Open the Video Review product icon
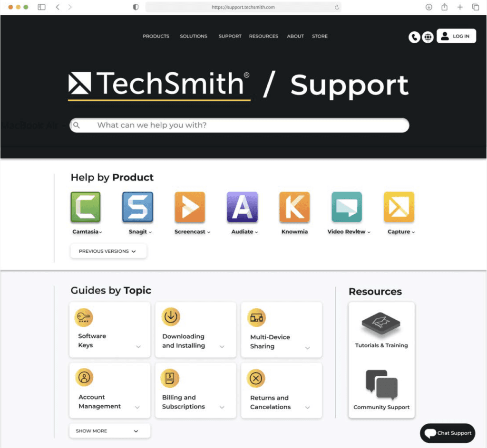Image resolution: width=487 pixels, height=448 pixels. coord(347,207)
